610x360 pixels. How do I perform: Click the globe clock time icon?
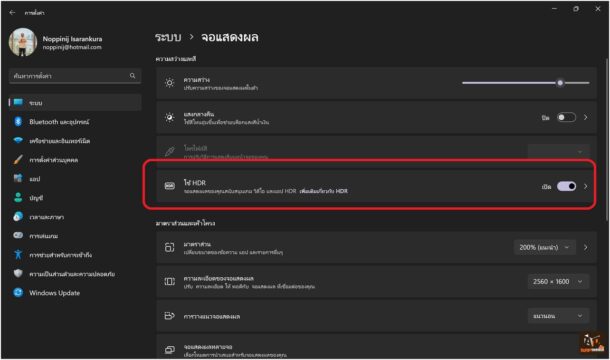coord(18,216)
